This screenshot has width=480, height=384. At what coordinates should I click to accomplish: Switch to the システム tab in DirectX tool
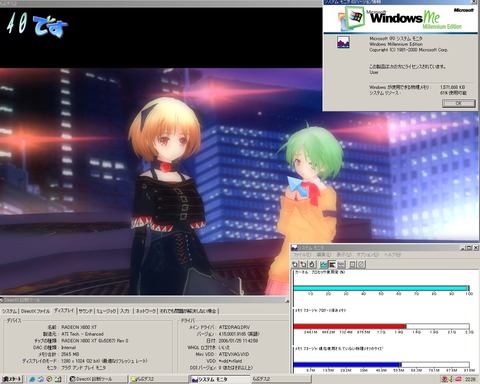[x=9, y=311]
